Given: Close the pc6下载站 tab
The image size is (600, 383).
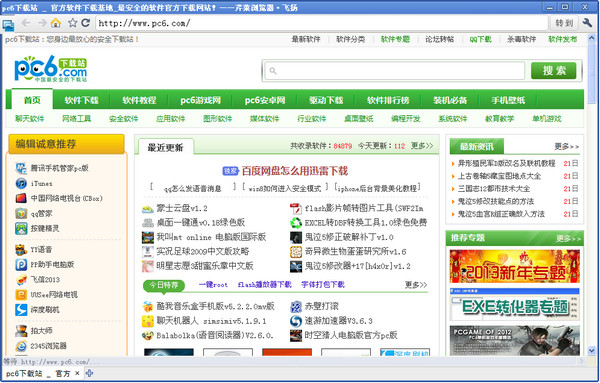Looking at the screenshot, I should [77, 373].
